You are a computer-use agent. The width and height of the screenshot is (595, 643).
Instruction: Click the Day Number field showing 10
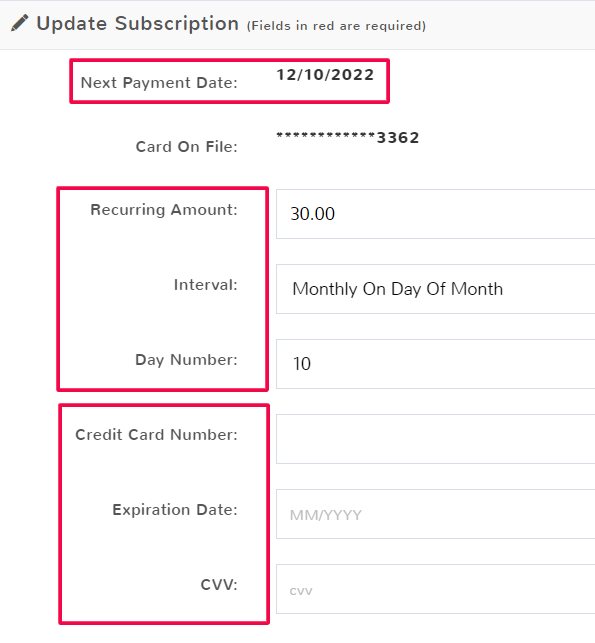[435, 364]
